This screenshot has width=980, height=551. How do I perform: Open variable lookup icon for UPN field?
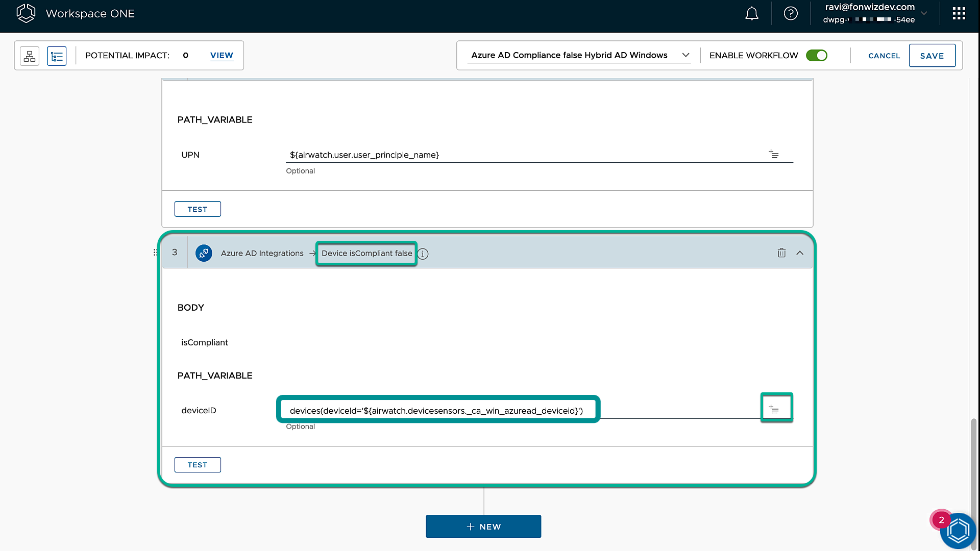774,154
